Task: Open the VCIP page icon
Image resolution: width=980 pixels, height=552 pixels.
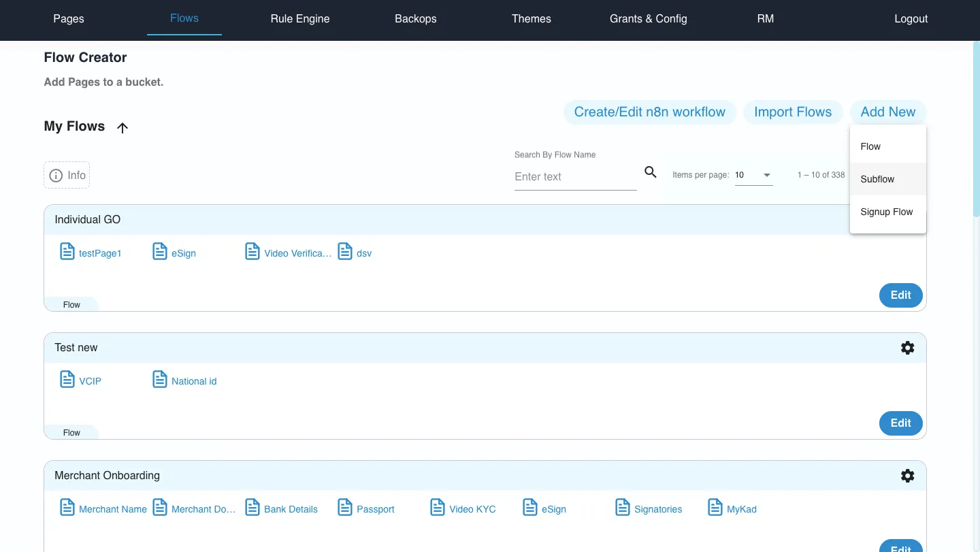Action: (67, 380)
